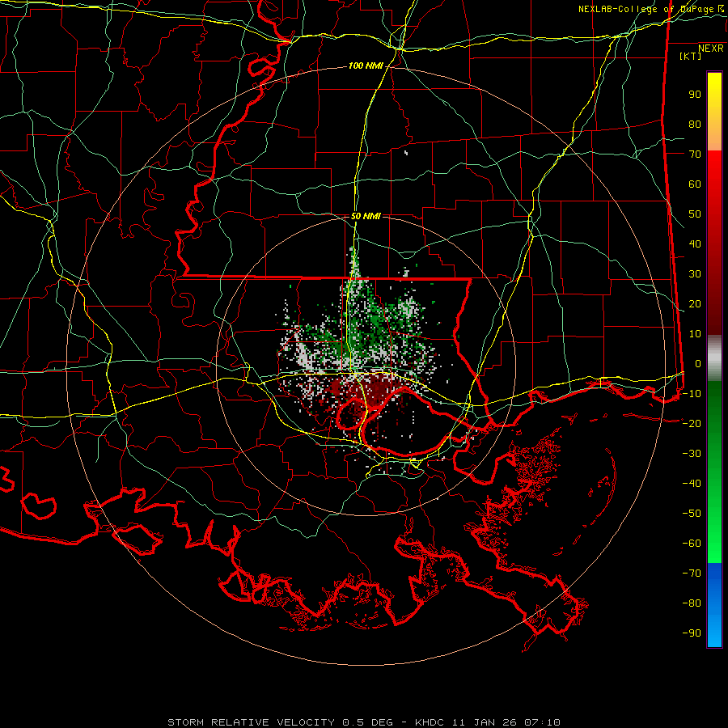Click the -50 knot scale value

(692, 514)
